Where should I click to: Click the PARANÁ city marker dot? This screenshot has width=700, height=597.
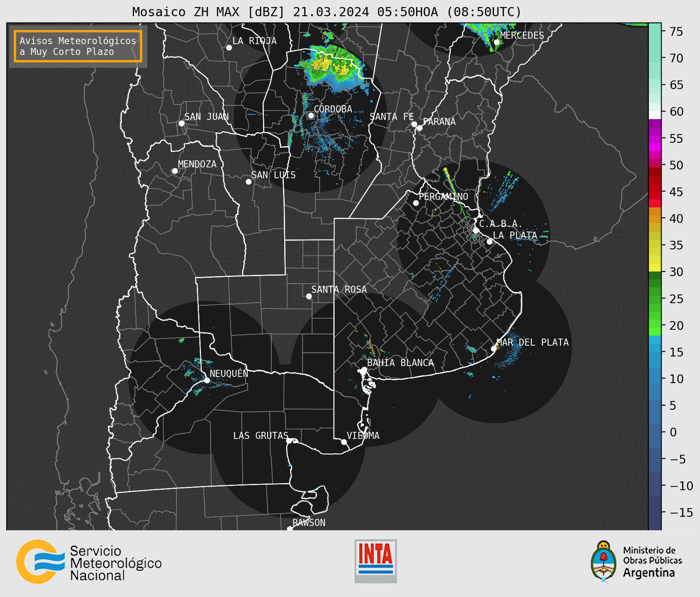coord(420,128)
